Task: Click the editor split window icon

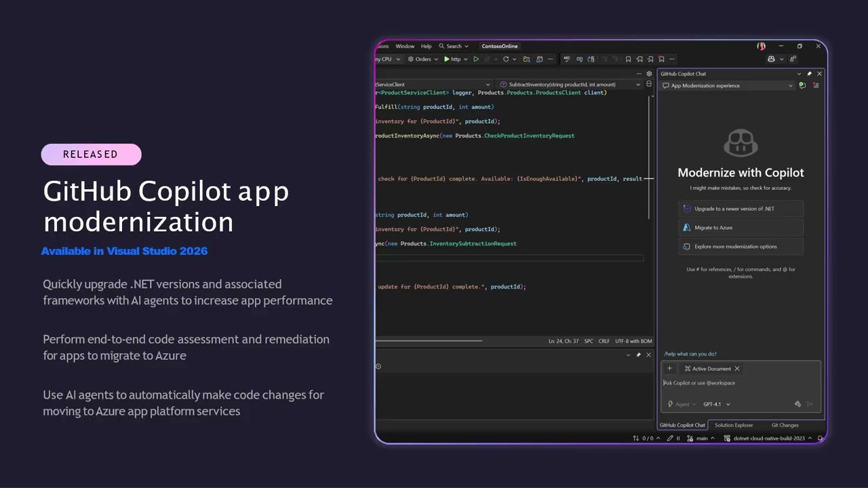Action: [x=649, y=84]
